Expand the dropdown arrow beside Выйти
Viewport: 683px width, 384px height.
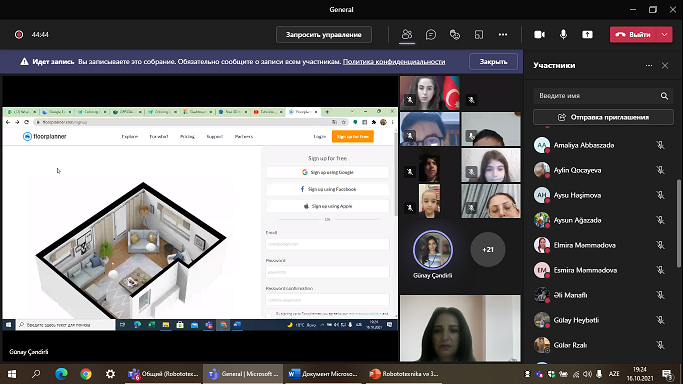click(664, 34)
